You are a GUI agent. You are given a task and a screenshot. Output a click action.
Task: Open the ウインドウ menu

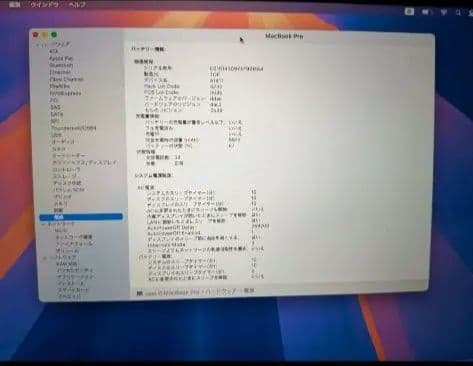pos(45,5)
